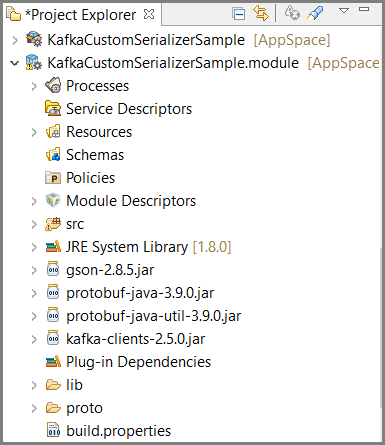The width and height of the screenshot is (385, 445).
Task: Select KafkaCustomSerializerSample.module label
Action: click(x=173, y=63)
